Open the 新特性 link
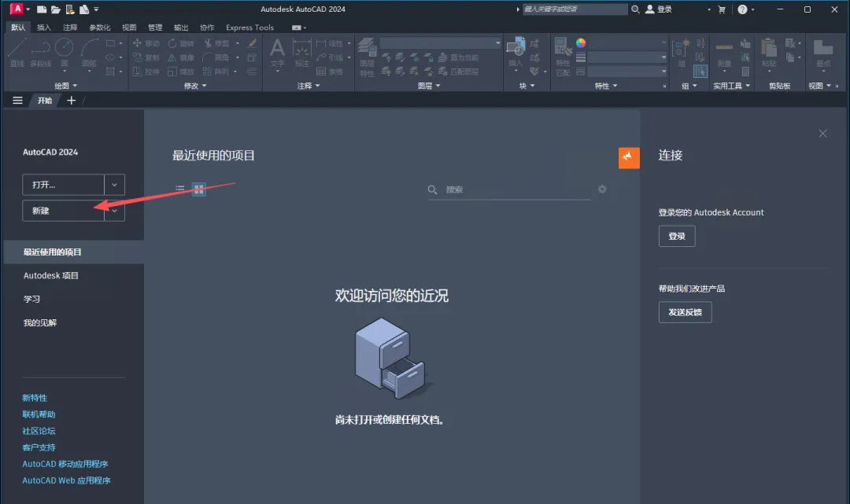 (x=35, y=398)
